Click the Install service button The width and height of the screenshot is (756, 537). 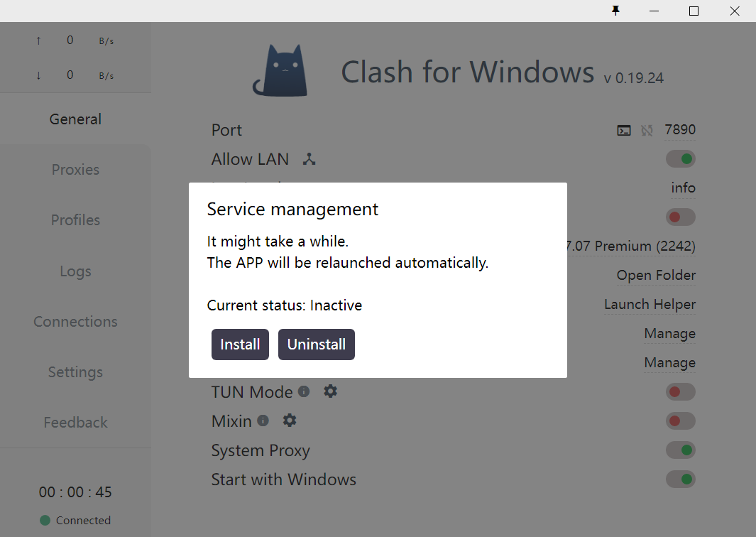[x=240, y=345]
